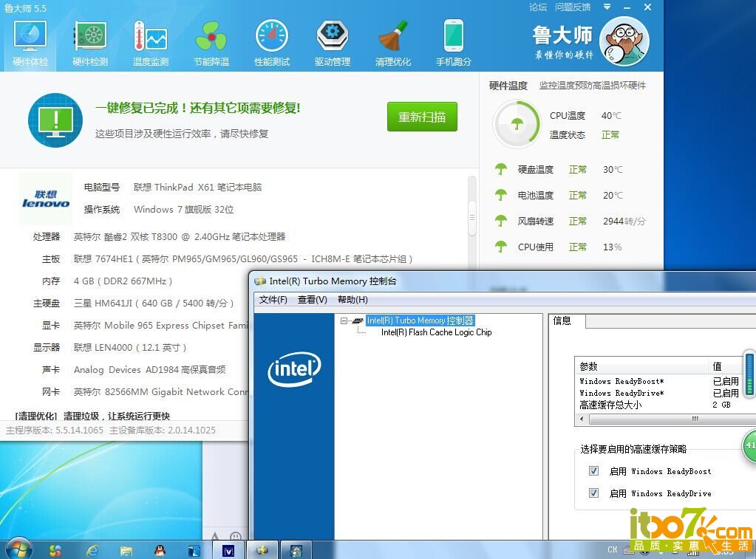The width and height of the screenshot is (756, 559).
Task: Click the 风扇转速 umbrella icon
Action: [x=501, y=221]
